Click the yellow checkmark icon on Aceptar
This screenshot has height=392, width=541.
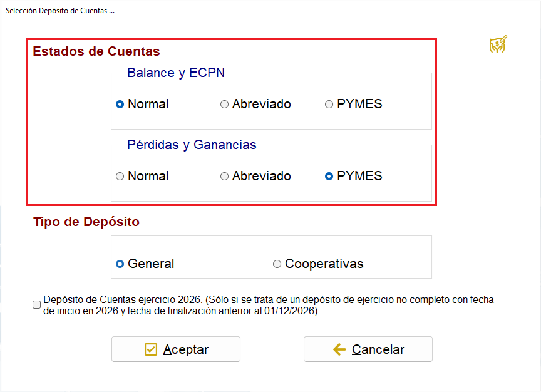151,349
